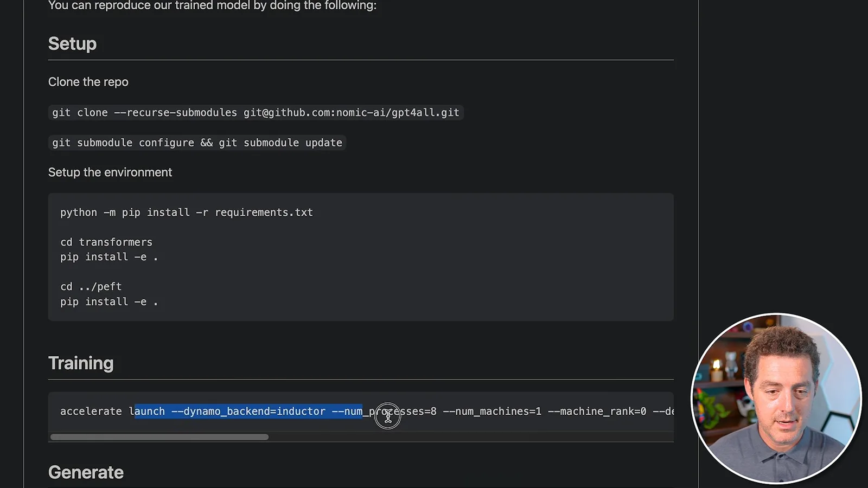Click the horizontal scrollbar under training command

tap(159, 437)
